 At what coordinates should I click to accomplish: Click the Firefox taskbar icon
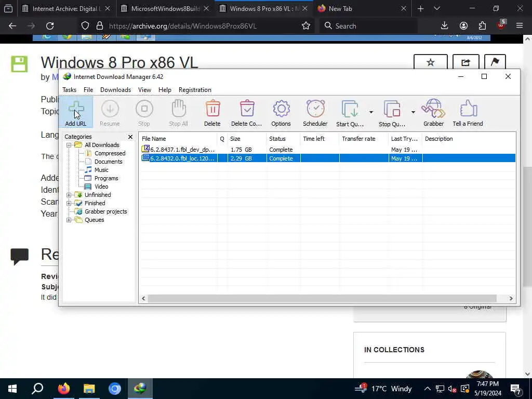click(64, 389)
